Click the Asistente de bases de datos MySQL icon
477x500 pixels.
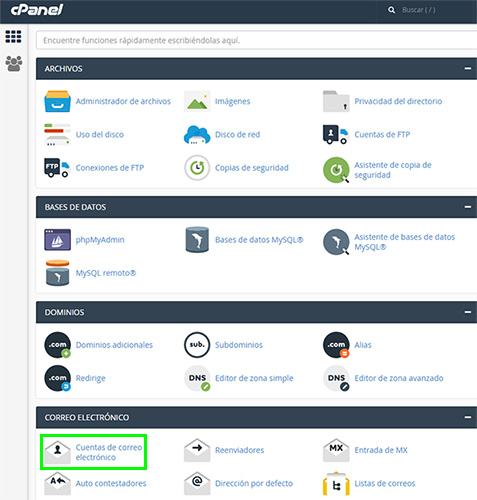click(x=336, y=242)
